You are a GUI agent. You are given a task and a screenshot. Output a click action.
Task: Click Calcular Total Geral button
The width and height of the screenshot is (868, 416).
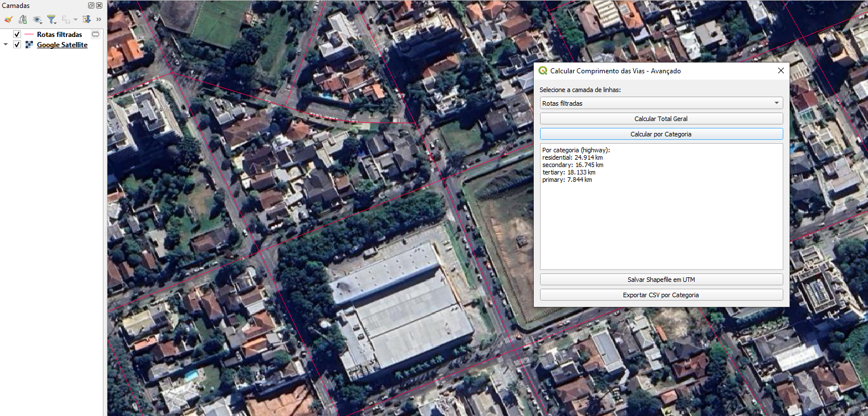click(661, 119)
